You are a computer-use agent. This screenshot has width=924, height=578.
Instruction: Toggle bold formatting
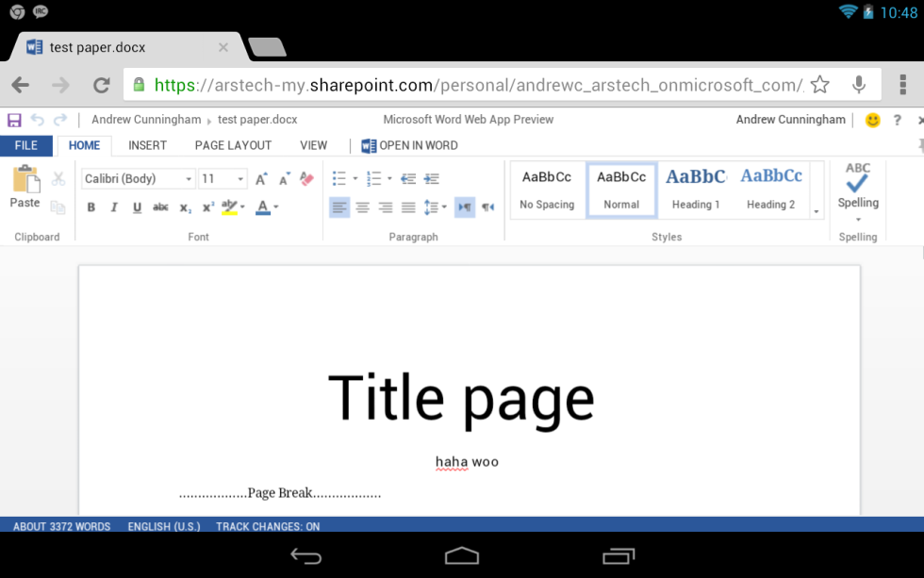[x=91, y=206]
